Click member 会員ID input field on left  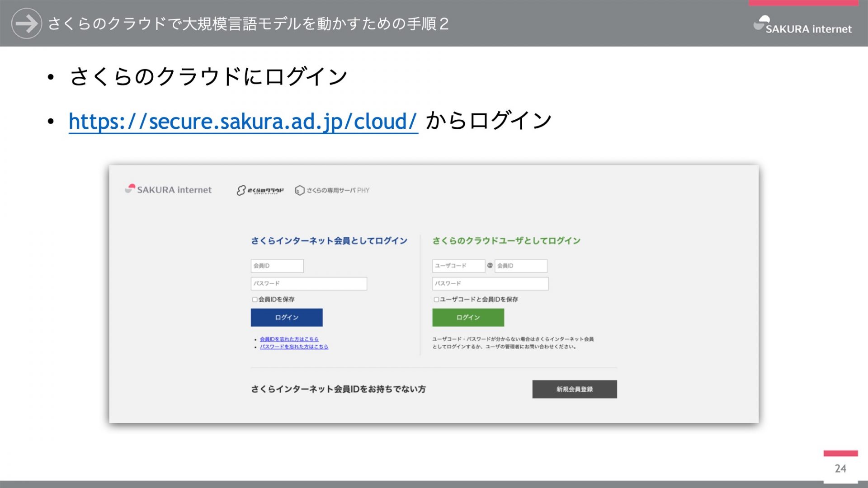277,266
